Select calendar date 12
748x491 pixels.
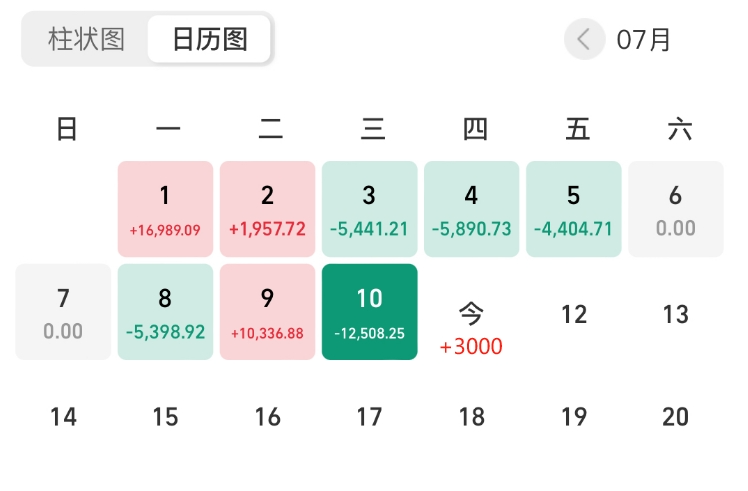574,314
